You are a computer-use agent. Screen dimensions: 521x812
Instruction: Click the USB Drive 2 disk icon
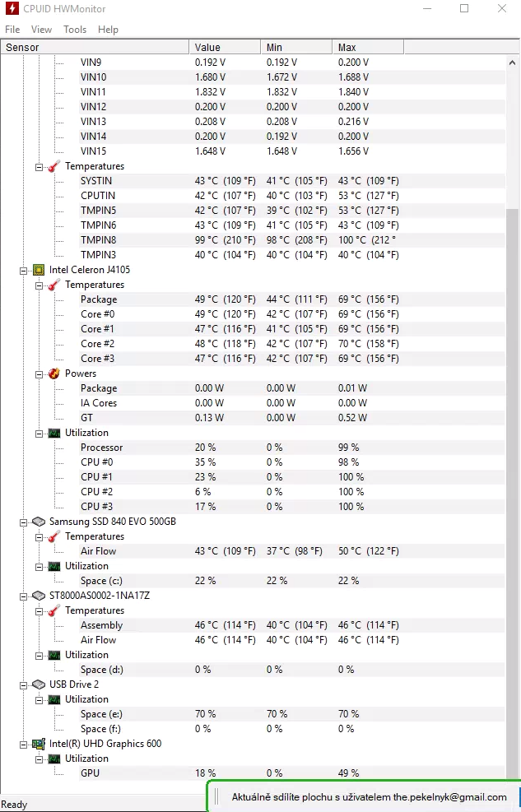point(39,684)
